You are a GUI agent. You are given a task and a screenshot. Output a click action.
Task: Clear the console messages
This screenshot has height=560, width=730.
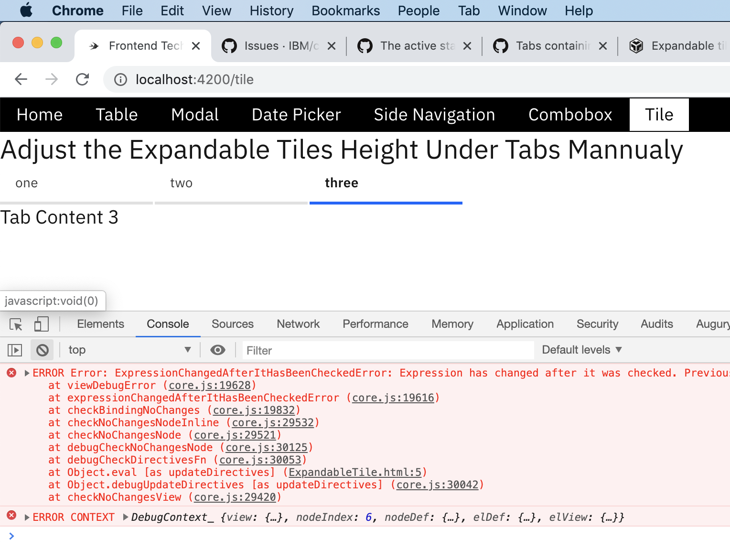[42, 350]
